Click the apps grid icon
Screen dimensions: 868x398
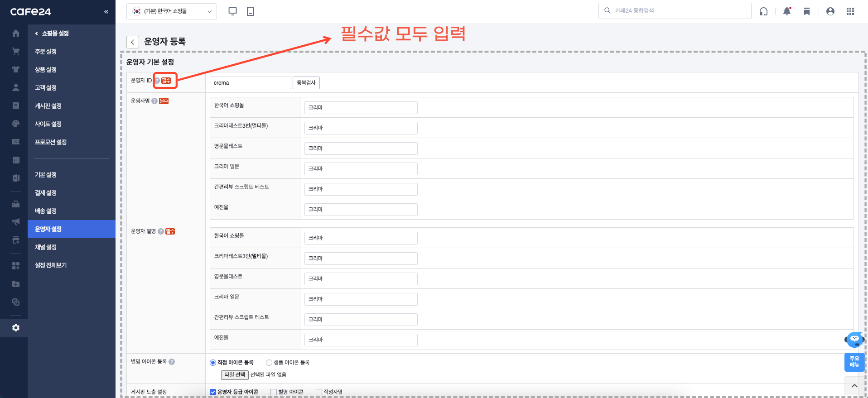click(x=850, y=11)
